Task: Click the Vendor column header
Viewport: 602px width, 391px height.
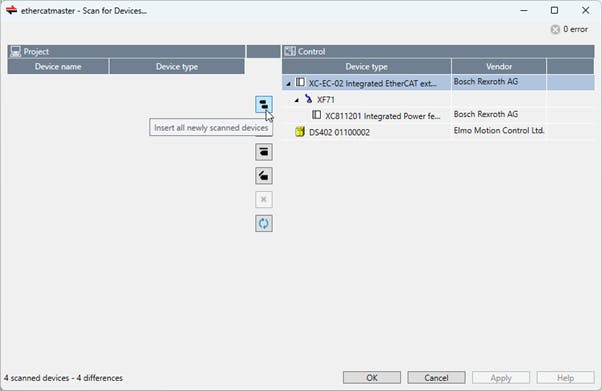Action: tap(499, 66)
